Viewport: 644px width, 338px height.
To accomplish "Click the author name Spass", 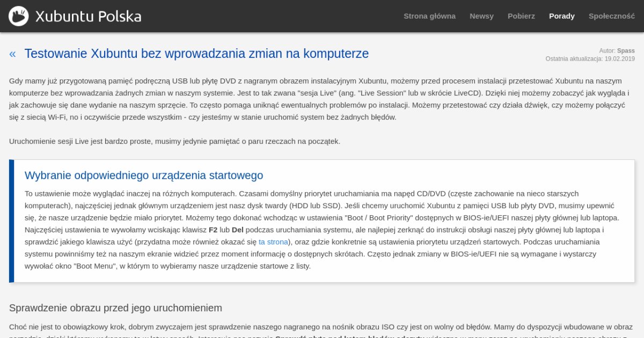I will click(x=626, y=51).
